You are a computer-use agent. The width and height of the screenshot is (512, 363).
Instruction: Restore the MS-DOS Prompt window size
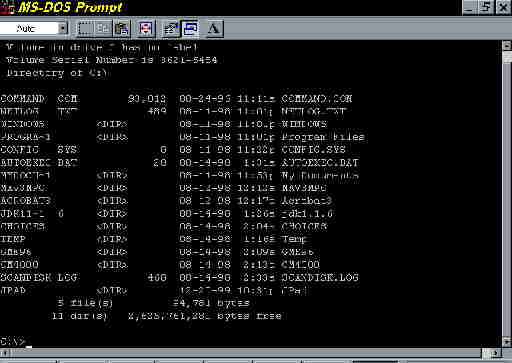pos(486,8)
